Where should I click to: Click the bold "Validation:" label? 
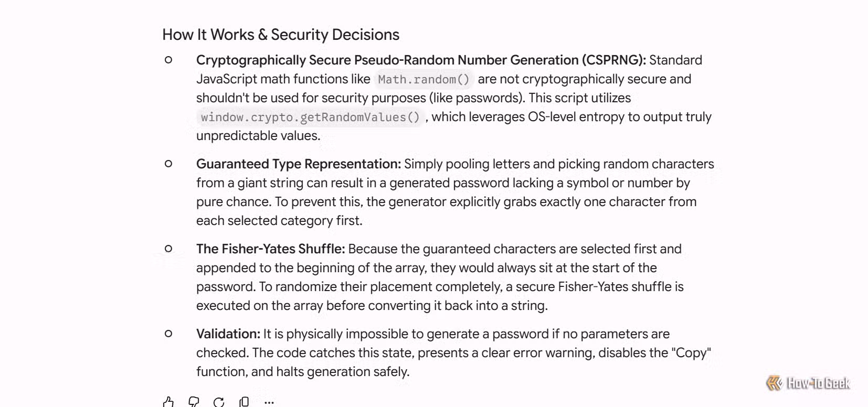[228, 334]
